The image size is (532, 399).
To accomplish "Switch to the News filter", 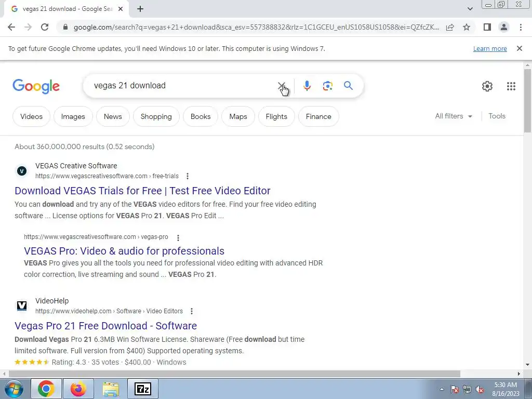I will pos(113,116).
